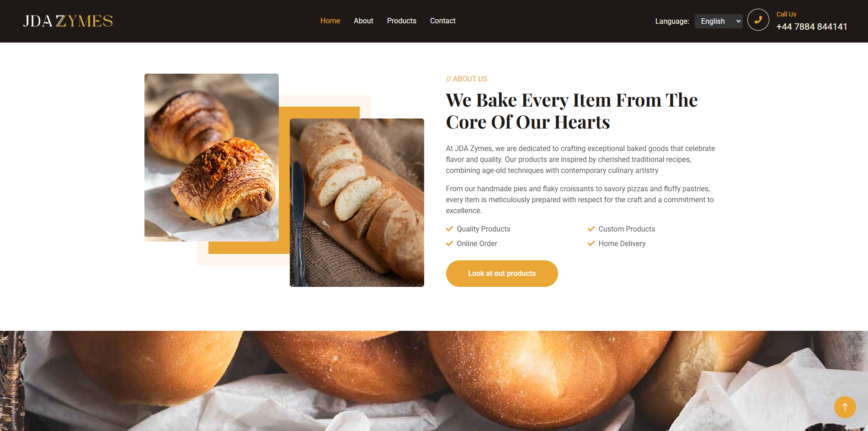The image size is (868, 431).
Task: Click the checkmark beside Home Delivery
Action: point(591,243)
